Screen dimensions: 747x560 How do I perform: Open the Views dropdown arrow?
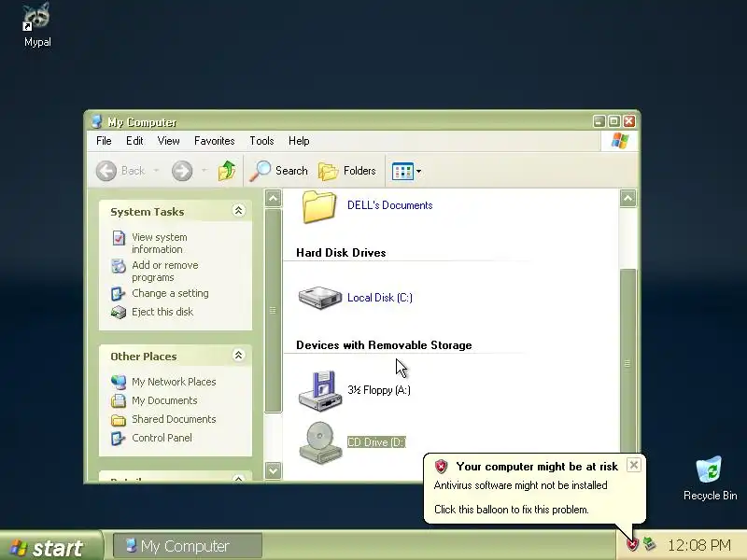pyautogui.click(x=418, y=171)
